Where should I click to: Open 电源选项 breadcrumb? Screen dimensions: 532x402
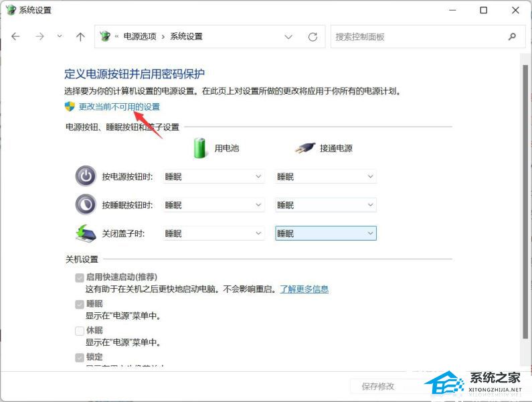pyautogui.click(x=140, y=36)
